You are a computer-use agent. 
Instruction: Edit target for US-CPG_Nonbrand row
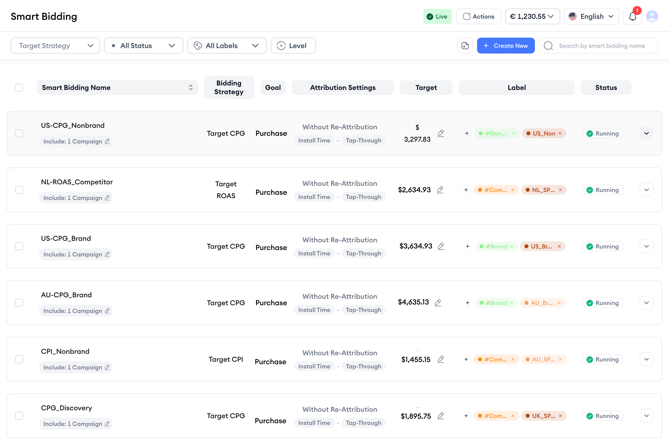click(x=441, y=133)
